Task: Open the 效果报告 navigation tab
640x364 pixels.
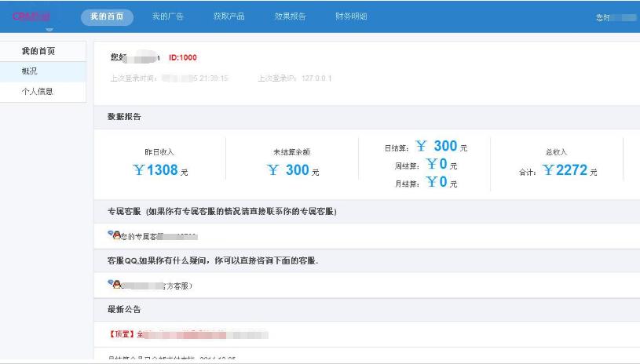Action: (x=291, y=16)
